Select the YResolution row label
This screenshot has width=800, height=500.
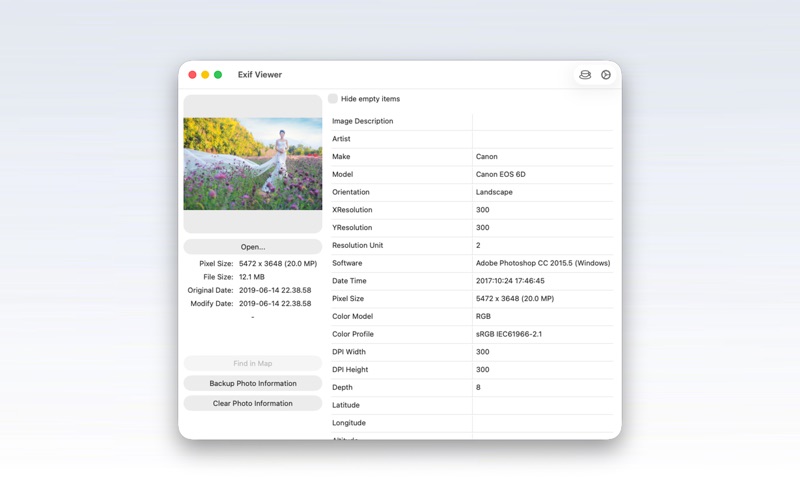[x=352, y=228]
